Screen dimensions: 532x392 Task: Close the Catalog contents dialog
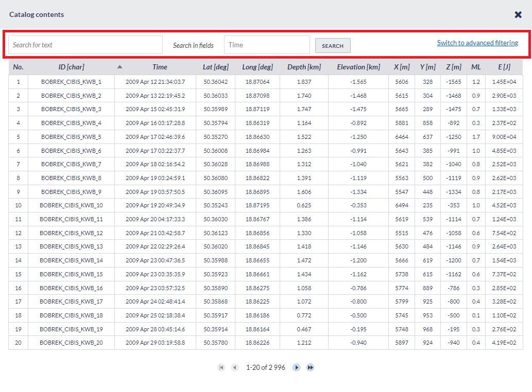518,14
